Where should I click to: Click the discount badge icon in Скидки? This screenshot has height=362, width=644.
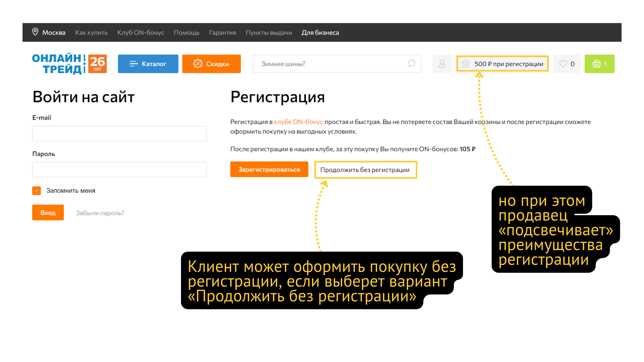198,64
